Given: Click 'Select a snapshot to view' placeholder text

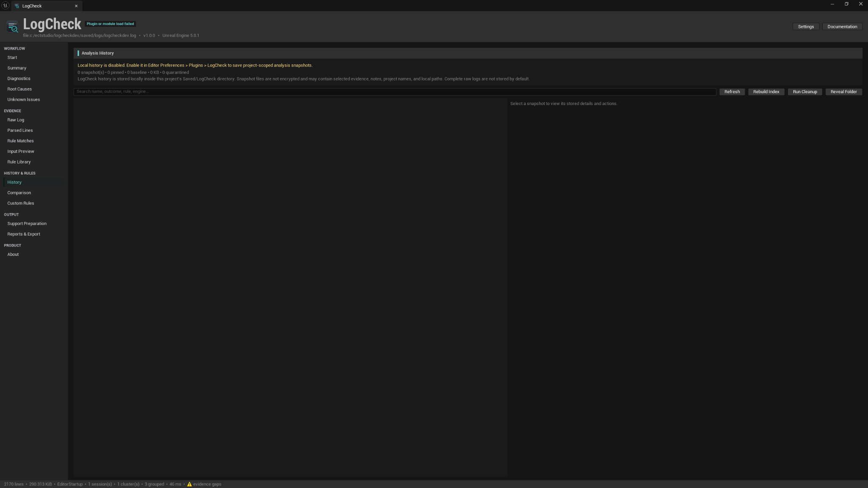Looking at the screenshot, I should pos(564,104).
